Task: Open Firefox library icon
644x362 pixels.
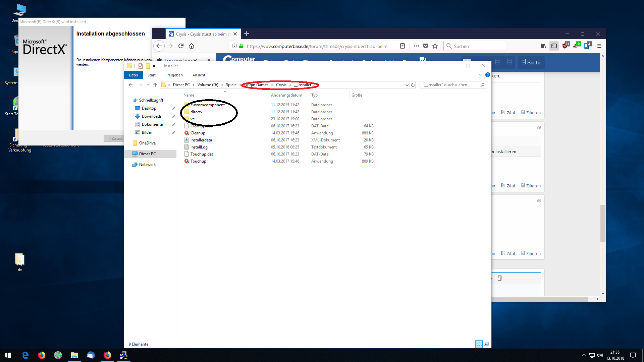Action: click(543, 46)
